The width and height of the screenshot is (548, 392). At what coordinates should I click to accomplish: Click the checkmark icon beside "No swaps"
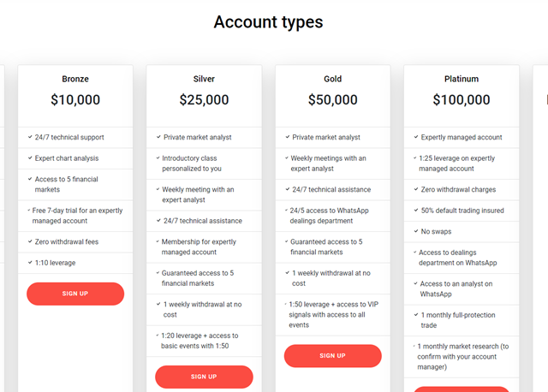pyautogui.click(x=416, y=231)
